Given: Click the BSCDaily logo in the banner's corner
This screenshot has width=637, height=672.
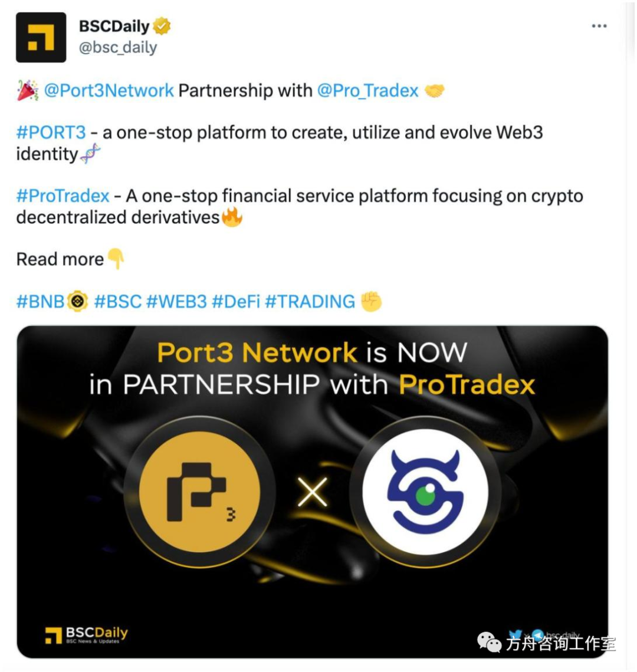Looking at the screenshot, I should (86, 635).
